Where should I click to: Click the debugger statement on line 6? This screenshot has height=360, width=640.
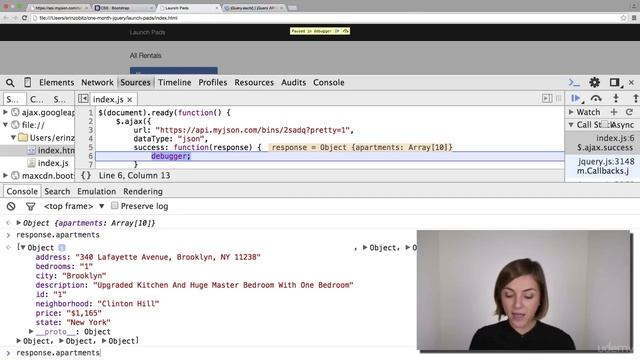click(171, 156)
